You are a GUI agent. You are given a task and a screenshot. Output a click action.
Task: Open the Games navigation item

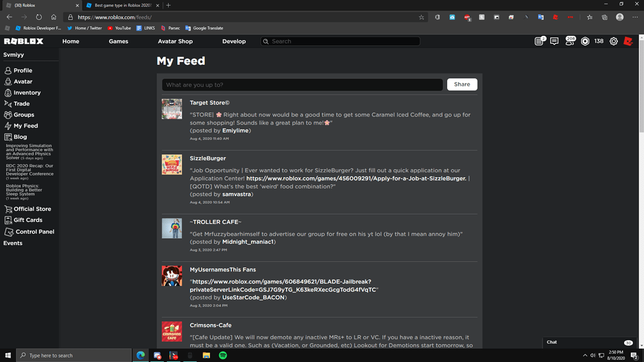point(118,42)
